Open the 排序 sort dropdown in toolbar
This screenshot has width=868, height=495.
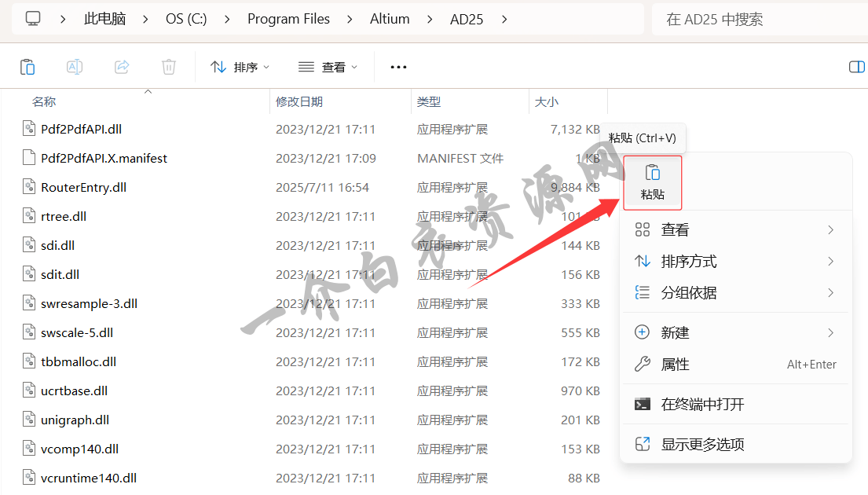(x=240, y=67)
